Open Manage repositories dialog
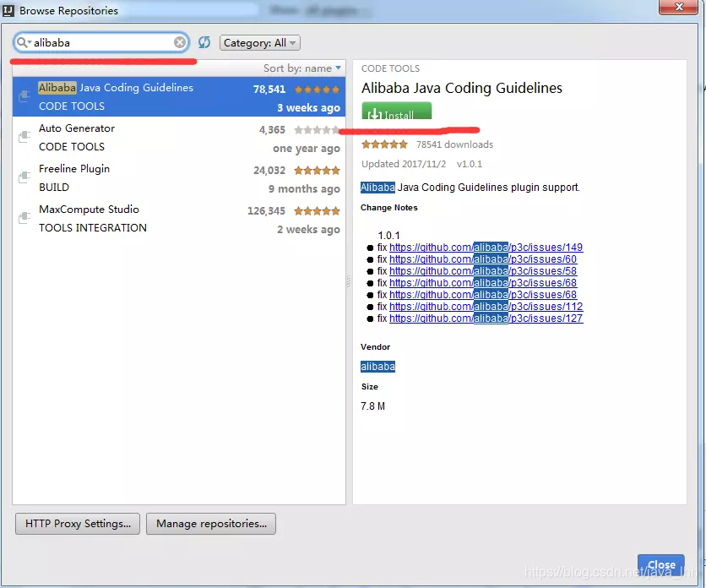 pos(211,524)
